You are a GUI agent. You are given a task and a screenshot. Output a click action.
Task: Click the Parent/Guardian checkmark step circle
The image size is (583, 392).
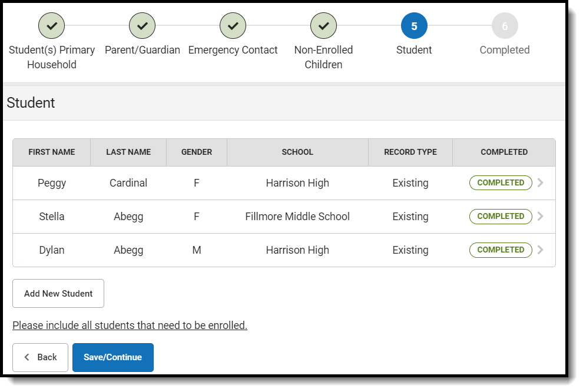[143, 26]
